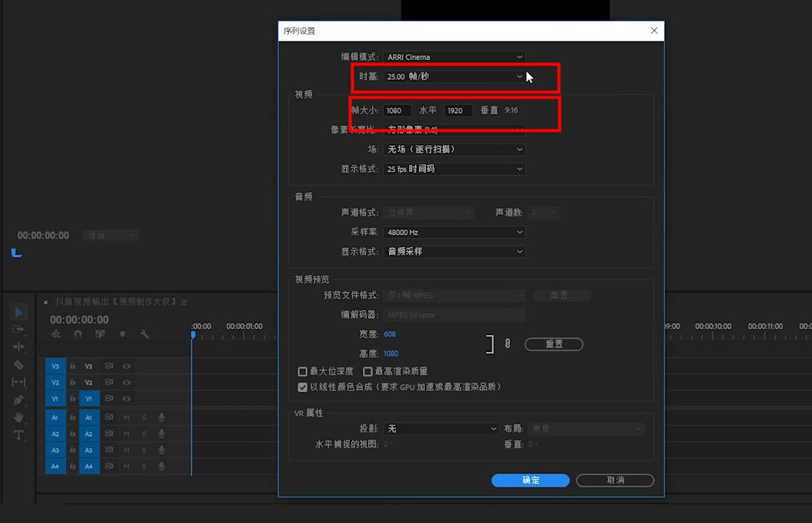This screenshot has height=523, width=812.
Task: Open the 采样率 dropdown showing 48000 Hz
Action: (x=453, y=231)
